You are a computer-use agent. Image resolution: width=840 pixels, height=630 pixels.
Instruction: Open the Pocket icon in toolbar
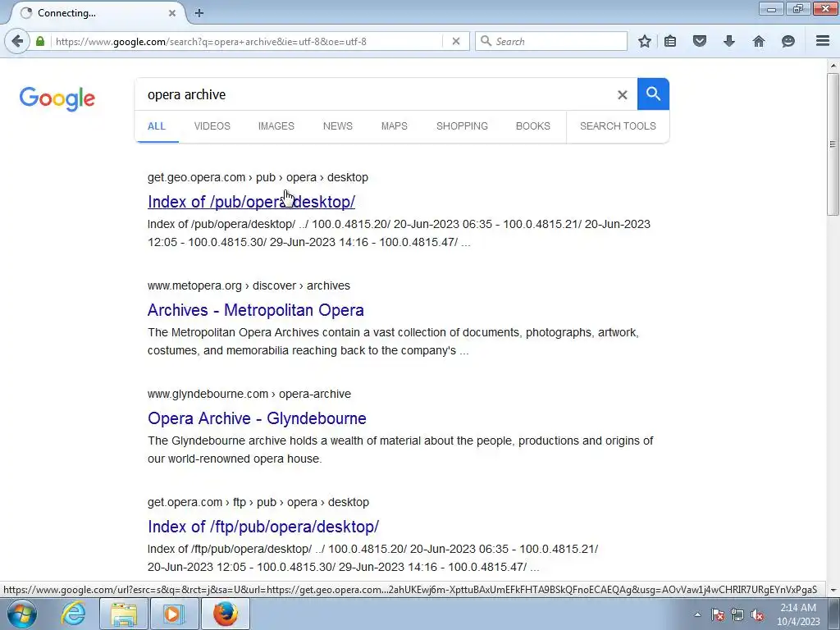tap(700, 41)
